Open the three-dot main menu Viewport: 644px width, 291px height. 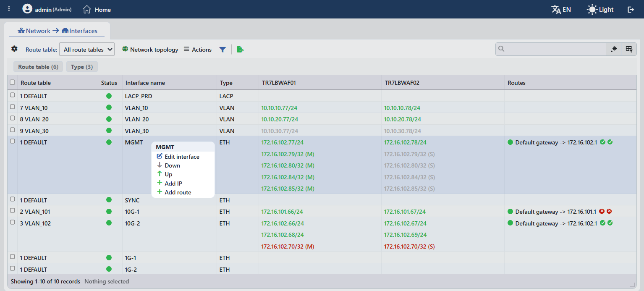tap(9, 9)
